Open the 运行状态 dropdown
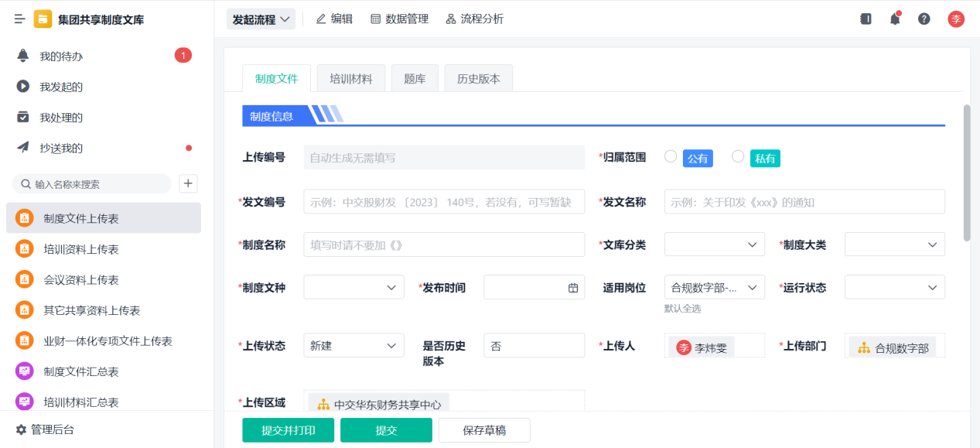Viewport: 980px width, 448px height. coord(894,287)
